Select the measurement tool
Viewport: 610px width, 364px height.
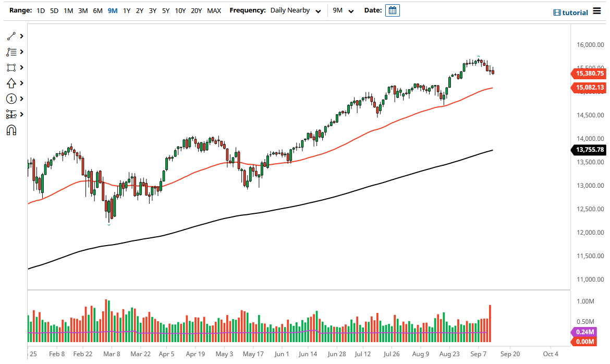tap(10, 114)
